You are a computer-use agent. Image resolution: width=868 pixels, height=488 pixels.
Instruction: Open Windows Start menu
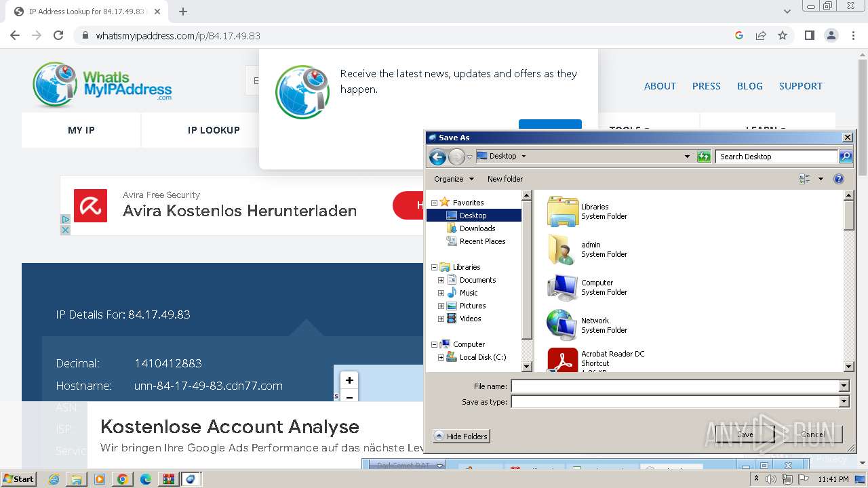[x=19, y=479]
